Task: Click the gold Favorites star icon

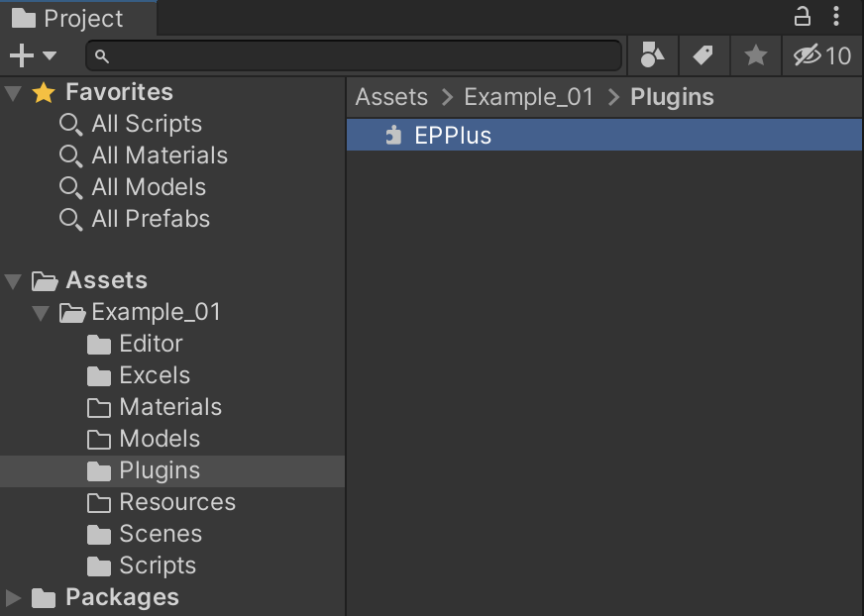Action: pos(44,92)
